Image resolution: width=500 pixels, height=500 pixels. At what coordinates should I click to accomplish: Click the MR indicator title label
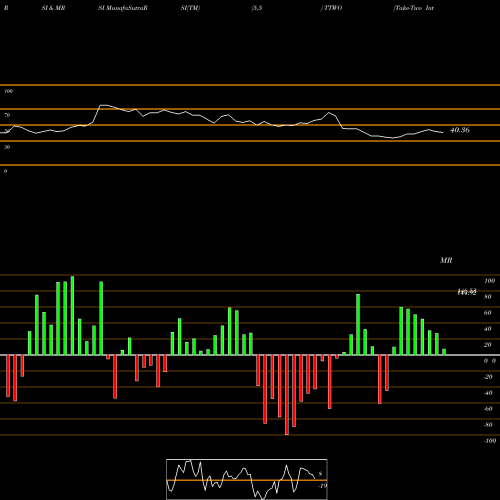pos(446,260)
